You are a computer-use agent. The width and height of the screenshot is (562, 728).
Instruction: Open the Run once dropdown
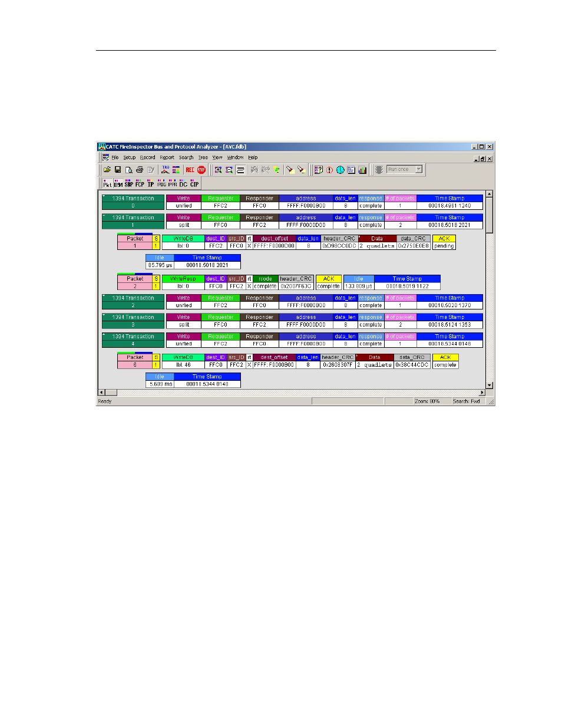[x=419, y=169]
